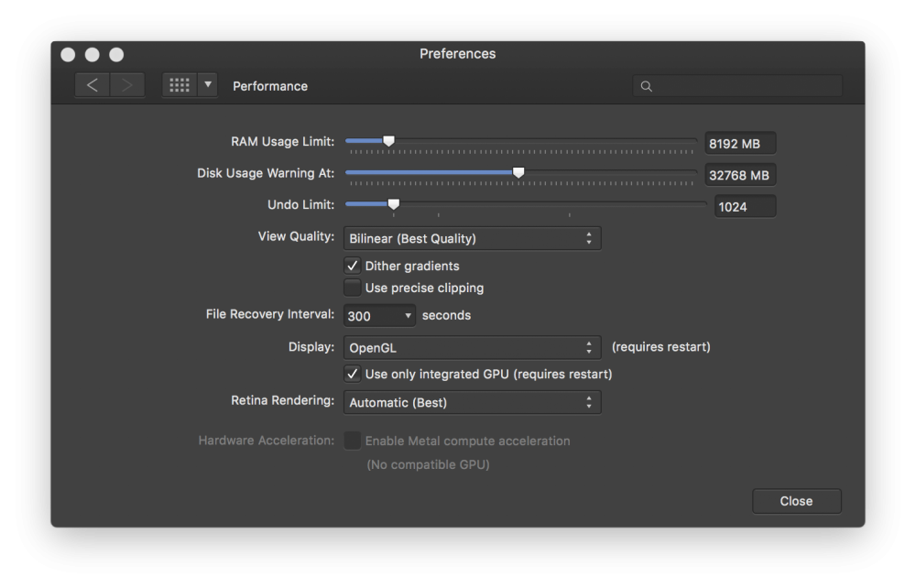The height and width of the screenshot is (588, 916).
Task: Click the RAM Usage Limit slider handle
Action: click(388, 141)
